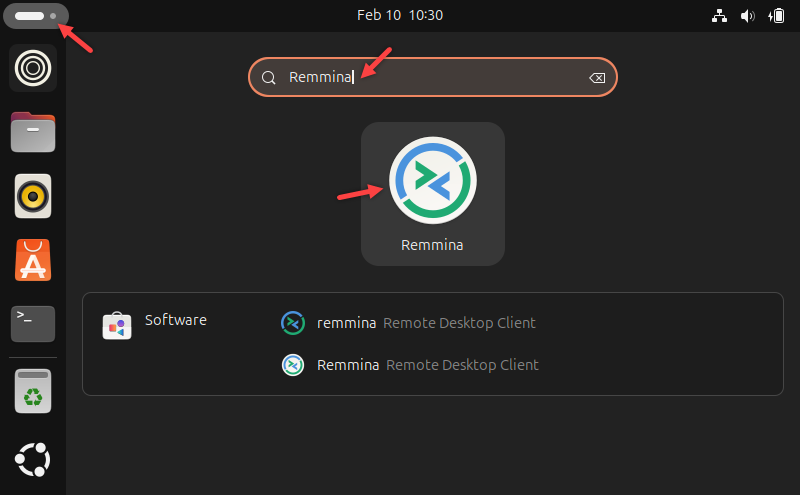The height and width of the screenshot is (495, 800).
Task: Open the Software provider icon
Action: click(117, 325)
